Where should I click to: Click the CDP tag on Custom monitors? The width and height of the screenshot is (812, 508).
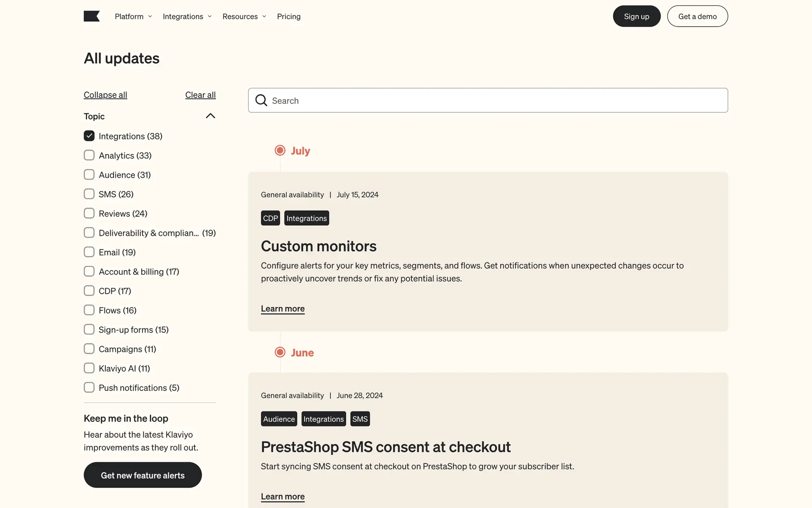270,218
